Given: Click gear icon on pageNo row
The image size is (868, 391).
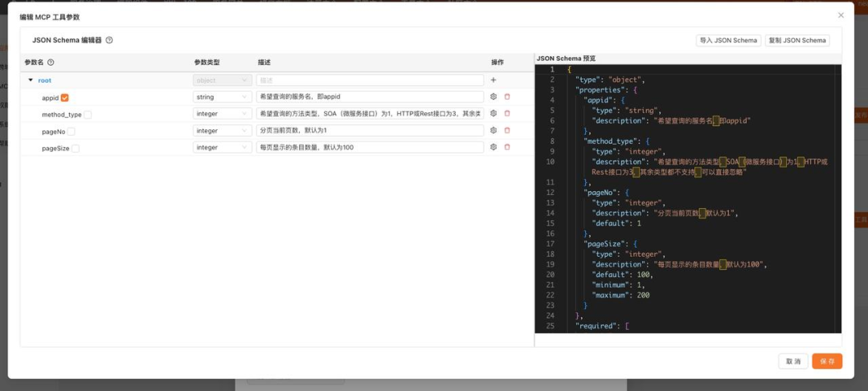Looking at the screenshot, I should point(493,131).
